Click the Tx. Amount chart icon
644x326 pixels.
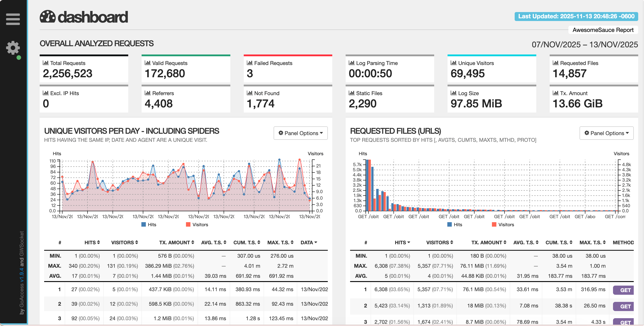point(555,93)
